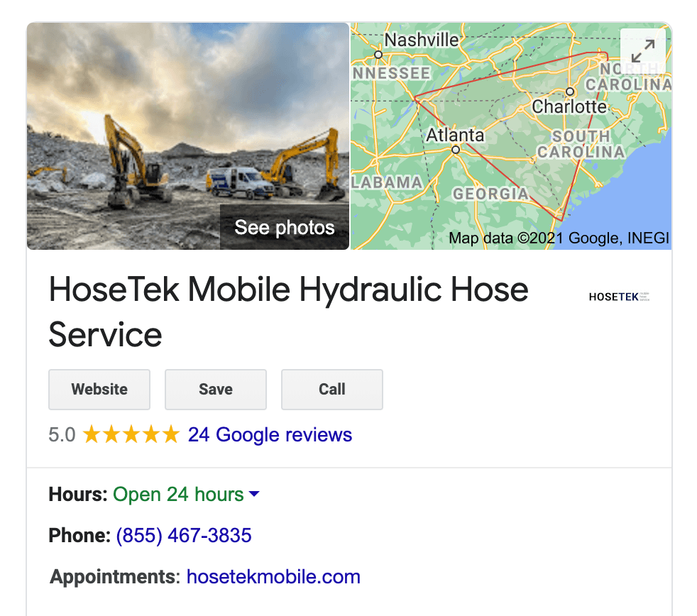Image resolution: width=697 pixels, height=616 pixels.
Task: Open the hosetekmobile.com appointments link
Action: [x=273, y=577]
